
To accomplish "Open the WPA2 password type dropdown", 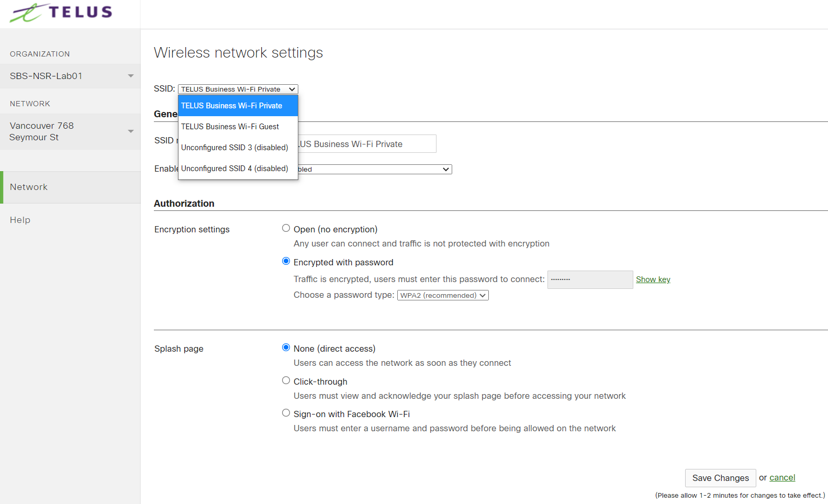I will tap(443, 295).
